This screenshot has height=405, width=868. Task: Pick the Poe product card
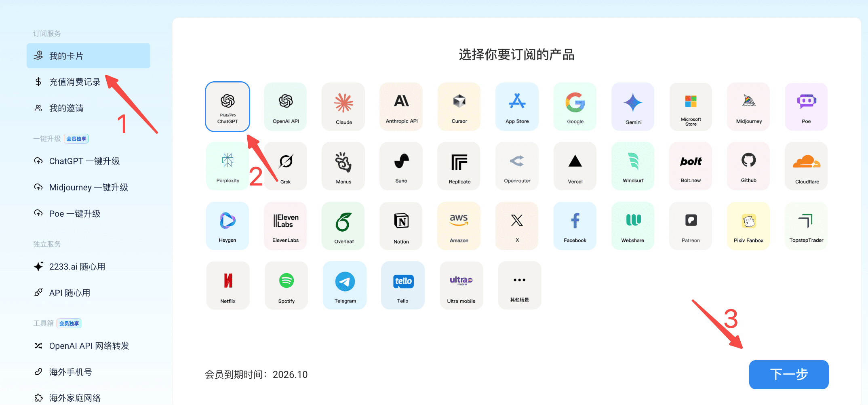pos(806,107)
